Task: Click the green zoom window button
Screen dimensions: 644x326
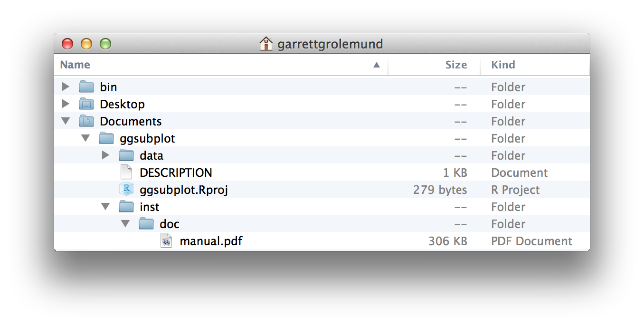Action: click(105, 44)
